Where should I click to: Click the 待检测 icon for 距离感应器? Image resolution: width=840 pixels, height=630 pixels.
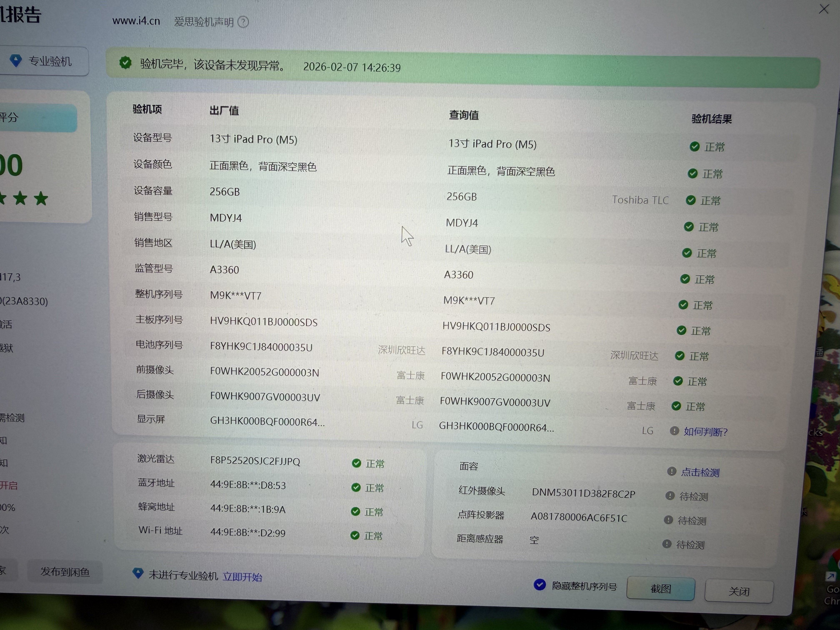coord(666,544)
